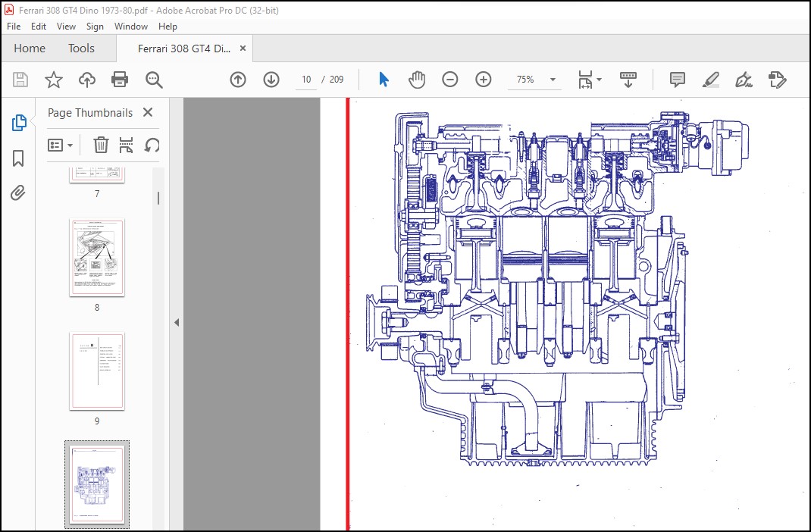
Task: Open the Window menu
Action: [131, 27]
